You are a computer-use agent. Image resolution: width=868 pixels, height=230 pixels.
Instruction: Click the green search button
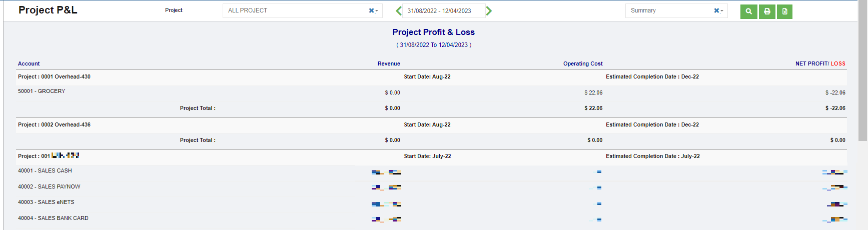(x=748, y=11)
